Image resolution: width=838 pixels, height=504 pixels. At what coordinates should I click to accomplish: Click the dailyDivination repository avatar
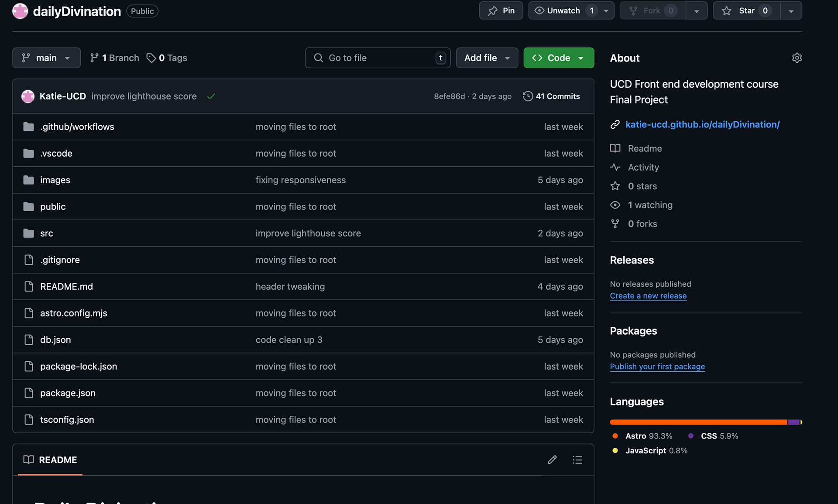[x=20, y=11]
